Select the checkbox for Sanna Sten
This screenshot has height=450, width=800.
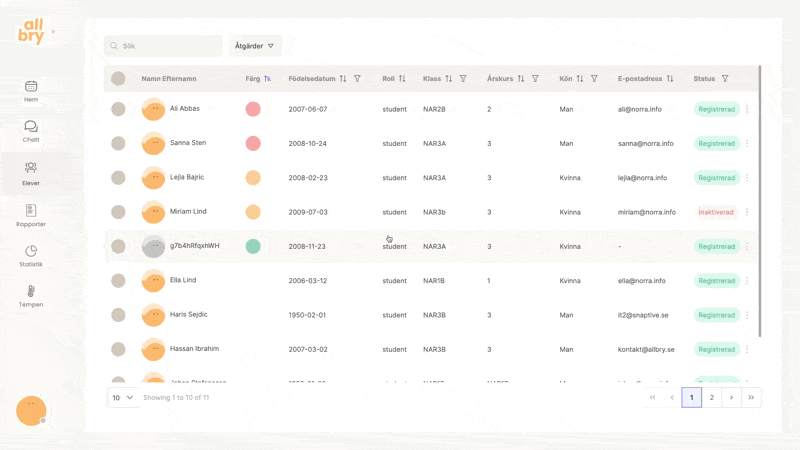pyautogui.click(x=118, y=144)
